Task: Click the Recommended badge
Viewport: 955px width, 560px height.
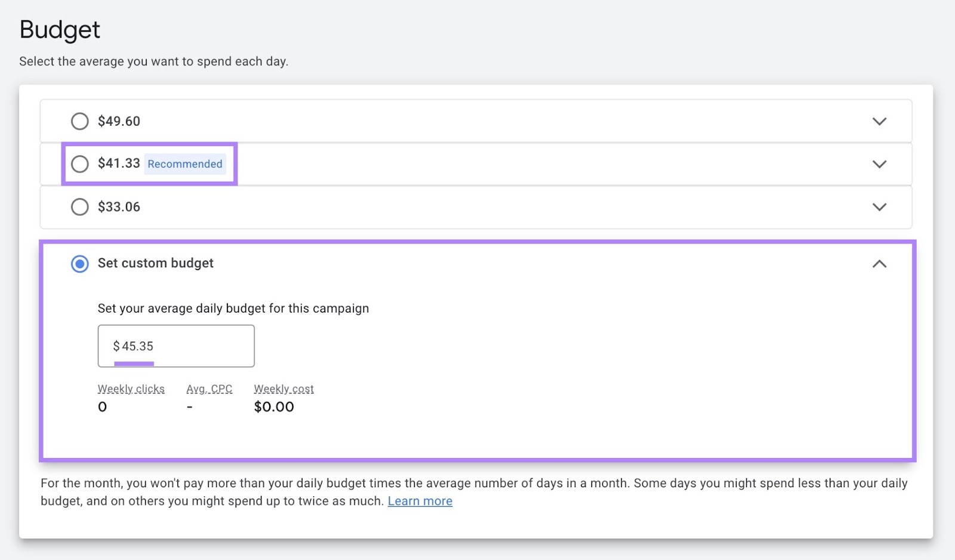Action: [x=186, y=163]
